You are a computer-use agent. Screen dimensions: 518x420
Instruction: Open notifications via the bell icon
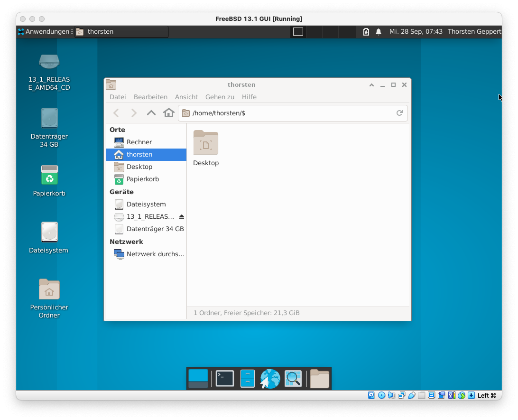[378, 31]
